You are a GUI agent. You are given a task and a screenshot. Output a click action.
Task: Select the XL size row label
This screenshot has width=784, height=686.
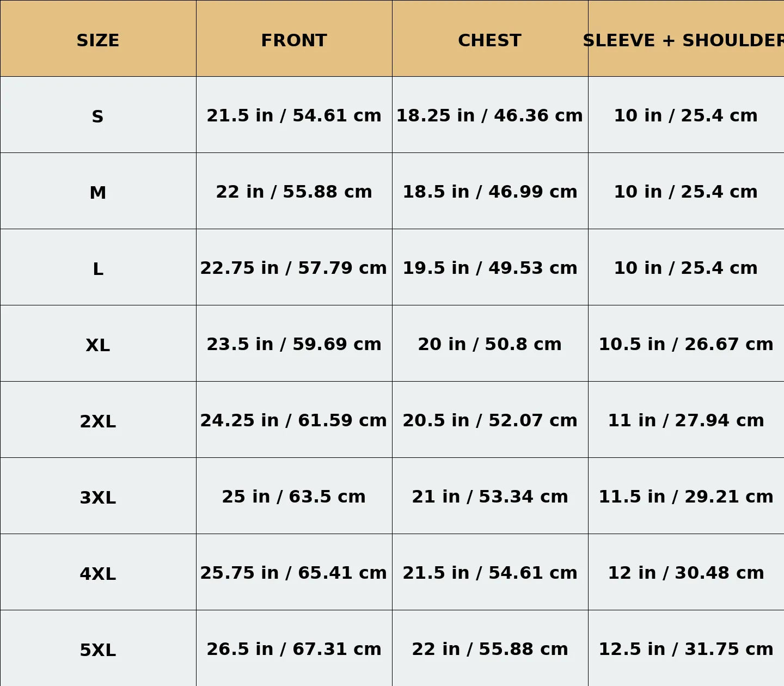98,345
